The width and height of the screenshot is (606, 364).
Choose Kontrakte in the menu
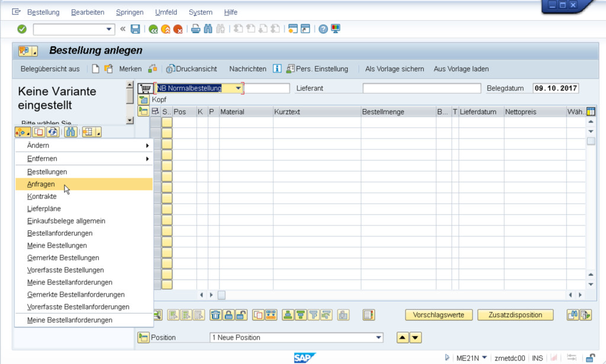point(84,197)
